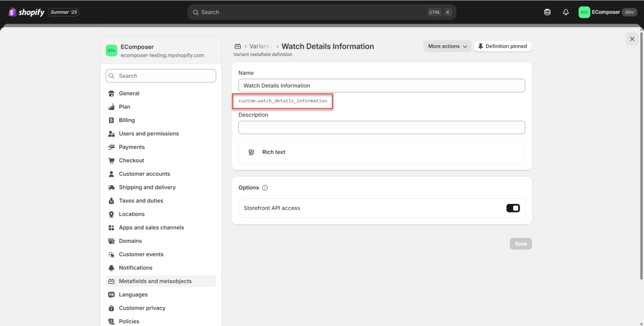Click the Variant breadcrumb link
Image resolution: width=644 pixels, height=326 pixels.
click(260, 47)
